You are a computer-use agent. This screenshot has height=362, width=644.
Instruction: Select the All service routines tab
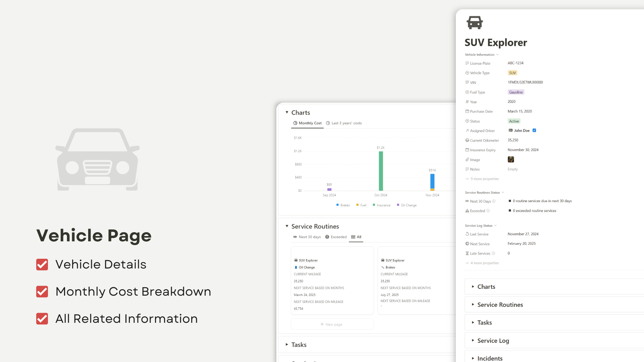(x=356, y=237)
